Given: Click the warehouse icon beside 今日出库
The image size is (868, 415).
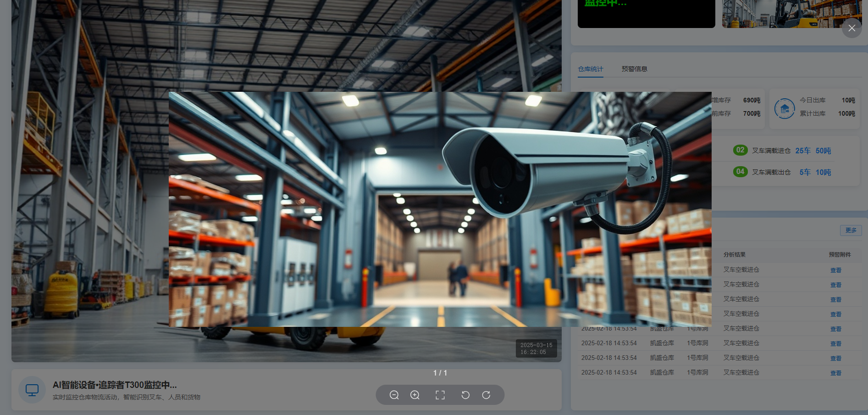Looking at the screenshot, I should pyautogui.click(x=785, y=109).
